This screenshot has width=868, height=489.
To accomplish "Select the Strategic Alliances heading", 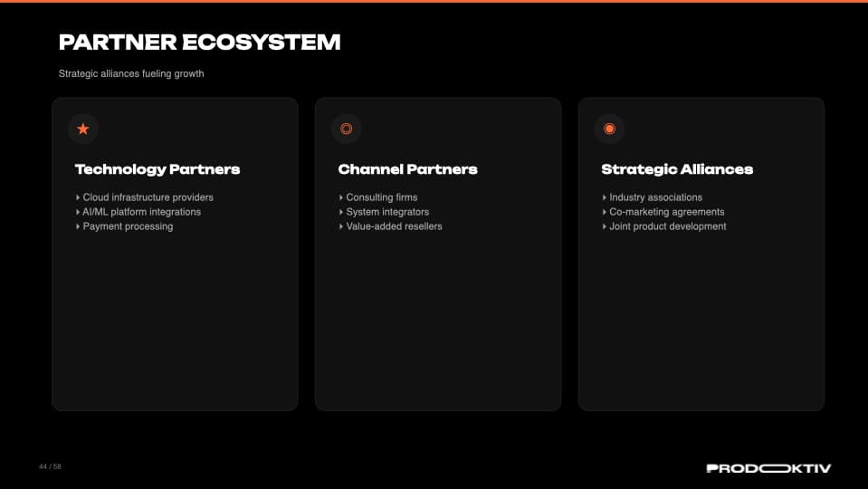I will pos(676,169).
